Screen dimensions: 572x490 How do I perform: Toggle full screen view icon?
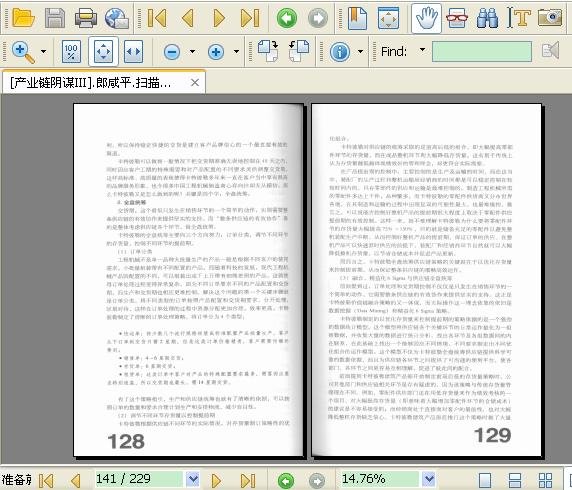[389, 18]
